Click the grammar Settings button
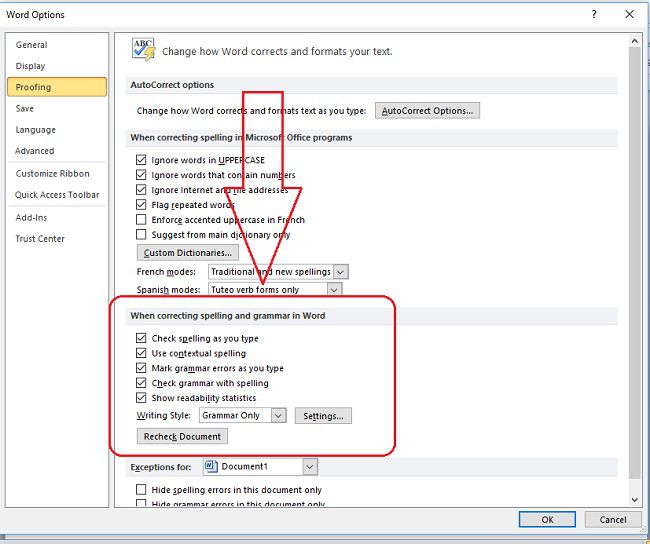Image resolution: width=650 pixels, height=544 pixels. pyautogui.click(x=323, y=416)
